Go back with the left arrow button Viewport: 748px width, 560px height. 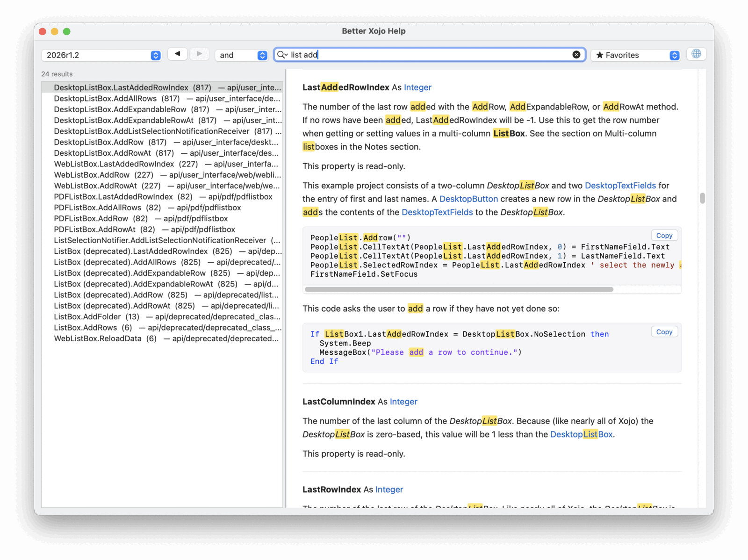[178, 54]
